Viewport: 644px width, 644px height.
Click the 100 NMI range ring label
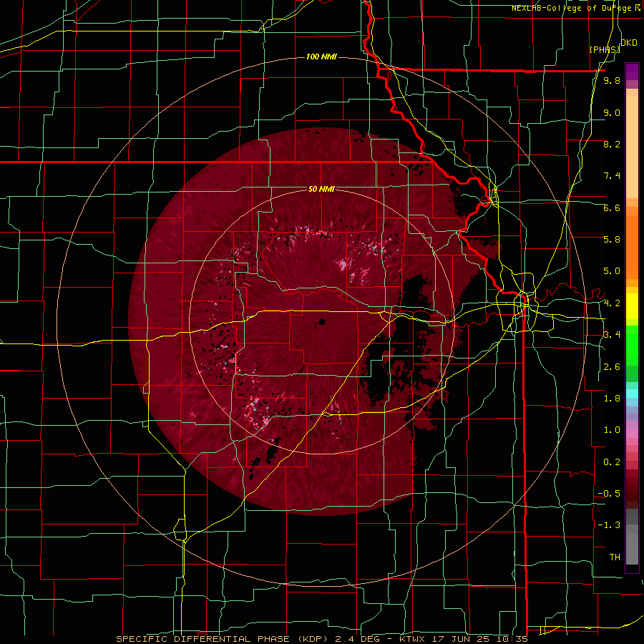pos(321,57)
